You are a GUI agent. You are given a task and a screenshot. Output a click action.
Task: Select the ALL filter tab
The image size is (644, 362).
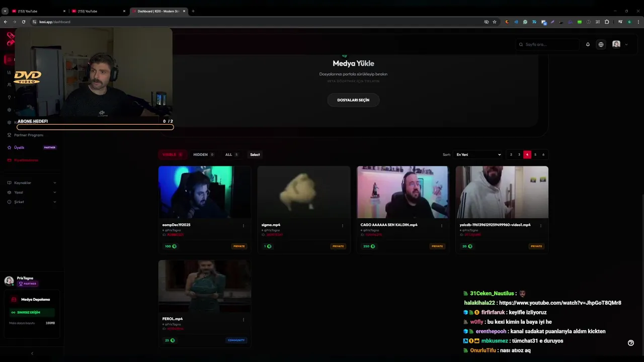(x=231, y=154)
